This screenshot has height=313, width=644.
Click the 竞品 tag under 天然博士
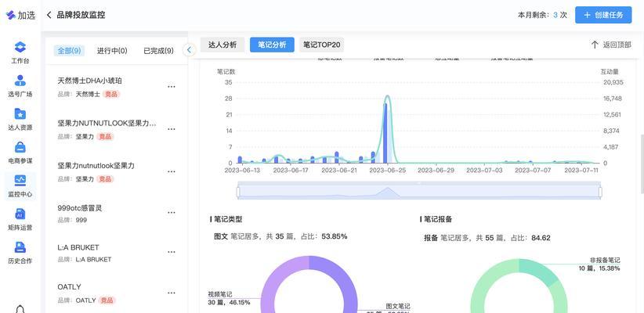tap(111, 95)
